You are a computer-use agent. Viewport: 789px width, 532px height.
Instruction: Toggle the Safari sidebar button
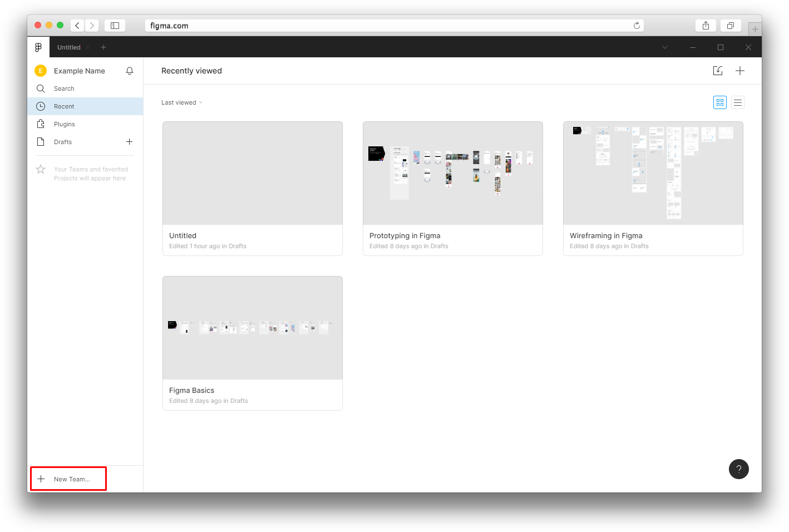click(x=115, y=26)
